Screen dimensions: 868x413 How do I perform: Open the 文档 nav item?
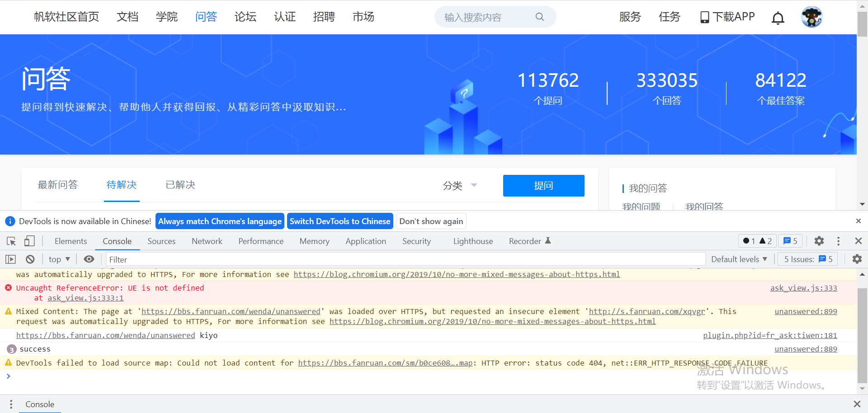[x=127, y=17]
